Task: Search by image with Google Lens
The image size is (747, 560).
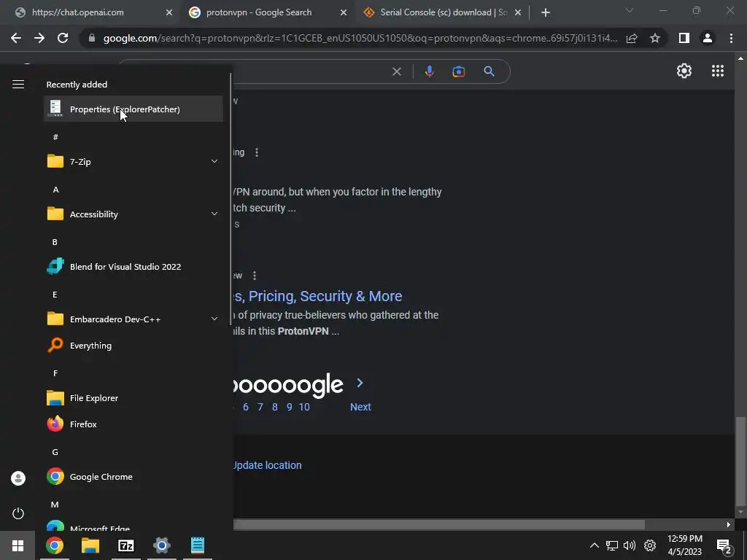Action: click(458, 71)
